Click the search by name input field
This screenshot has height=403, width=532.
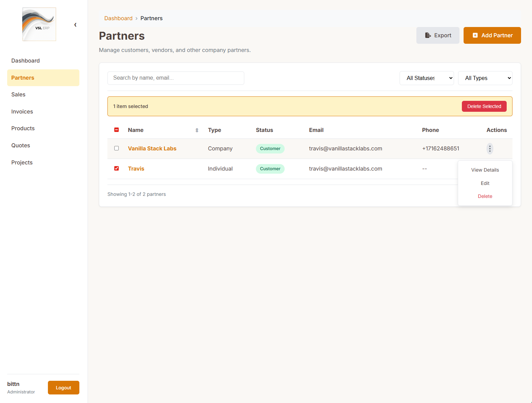tap(176, 78)
